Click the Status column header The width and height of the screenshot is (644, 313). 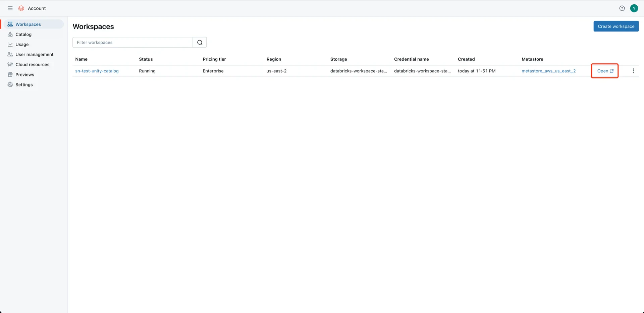146,59
